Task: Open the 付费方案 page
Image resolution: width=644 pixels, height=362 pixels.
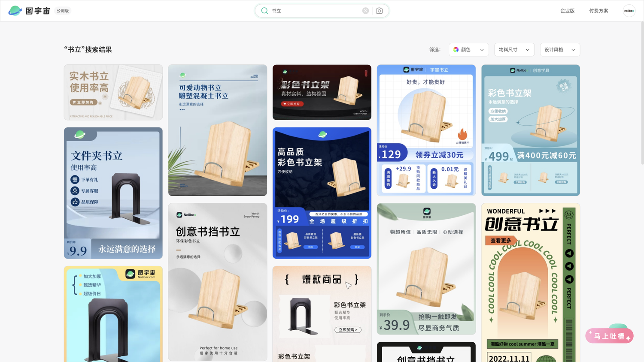Action: [x=598, y=11]
